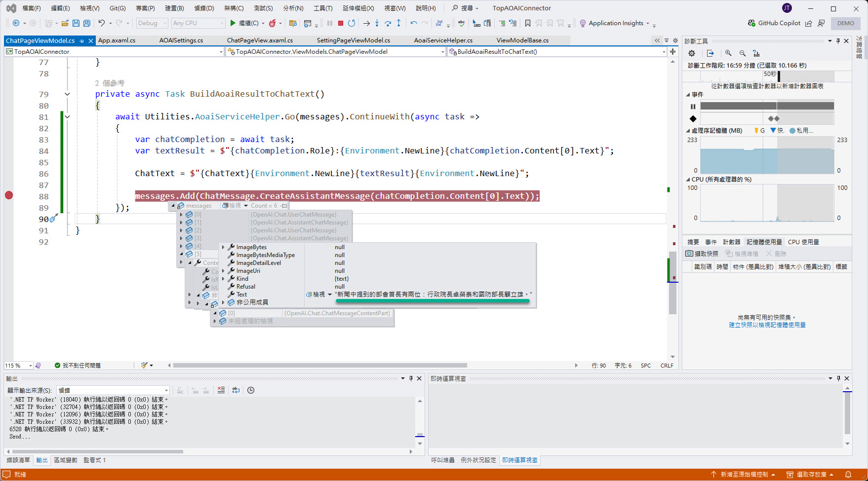868x481 pixels.
Task: Switch to the 呼叫堆疊 tab
Action: click(x=443, y=460)
